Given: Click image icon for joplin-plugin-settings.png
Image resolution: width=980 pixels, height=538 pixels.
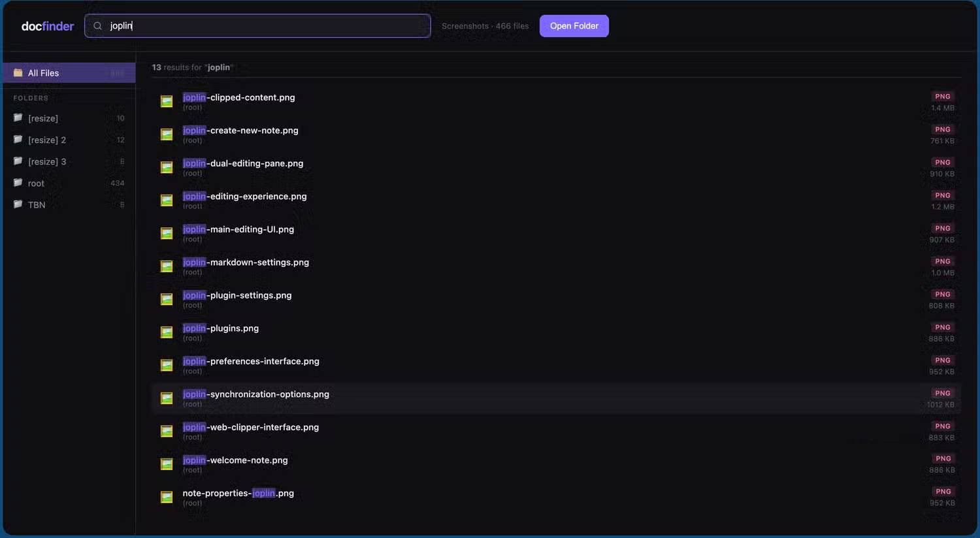Looking at the screenshot, I should point(167,299).
